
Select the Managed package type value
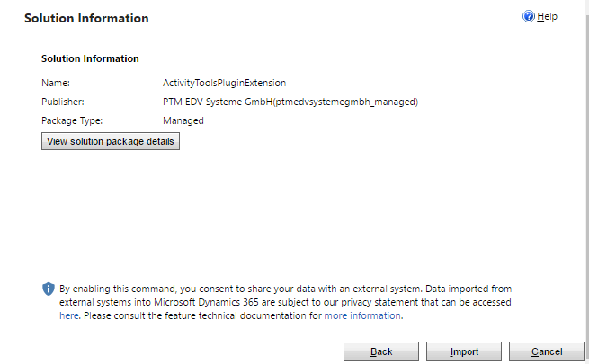pyautogui.click(x=183, y=120)
